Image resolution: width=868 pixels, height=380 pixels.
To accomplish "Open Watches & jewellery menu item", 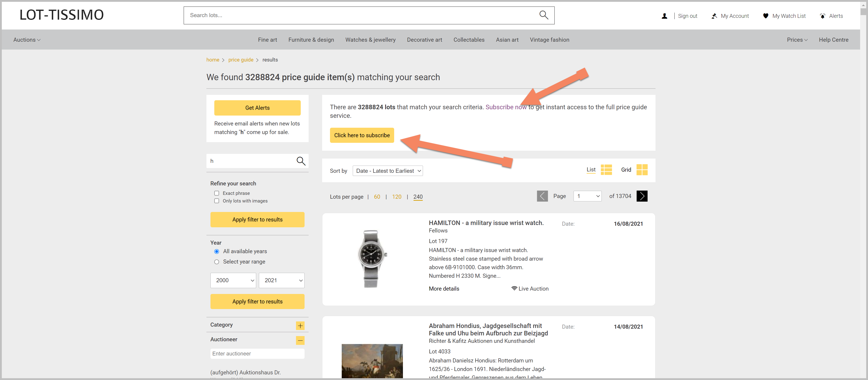I will (x=370, y=40).
